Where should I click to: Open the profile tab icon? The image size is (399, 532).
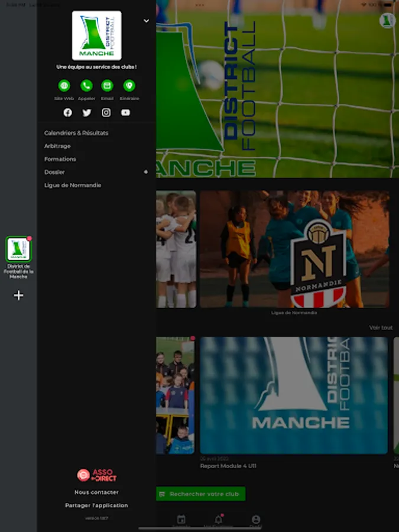(x=256, y=520)
